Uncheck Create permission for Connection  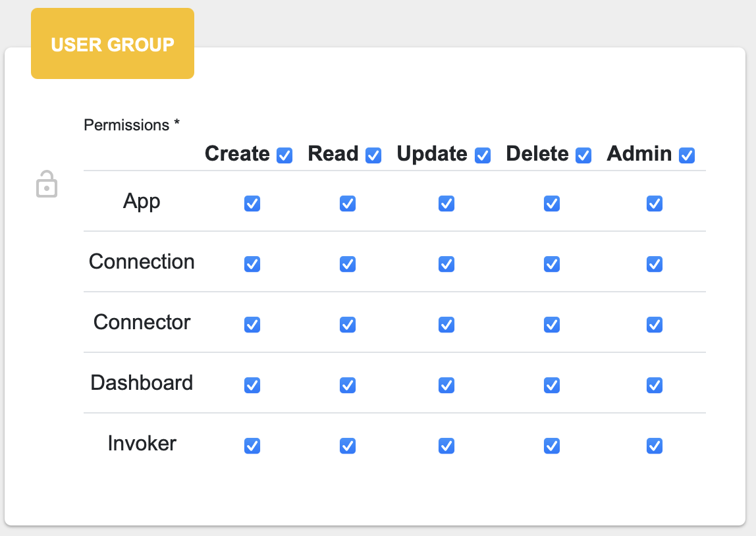click(x=252, y=264)
